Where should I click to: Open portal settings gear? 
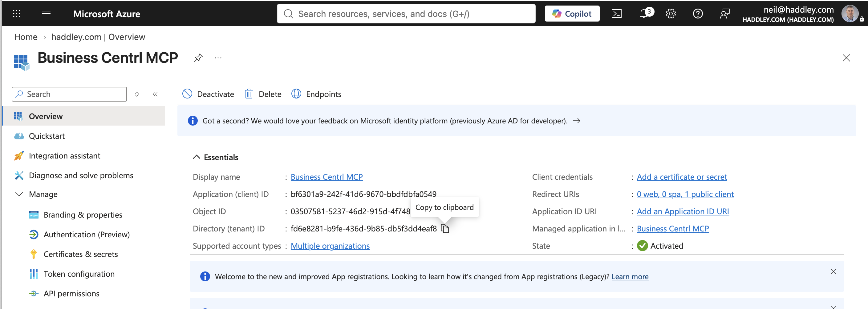pyautogui.click(x=671, y=14)
